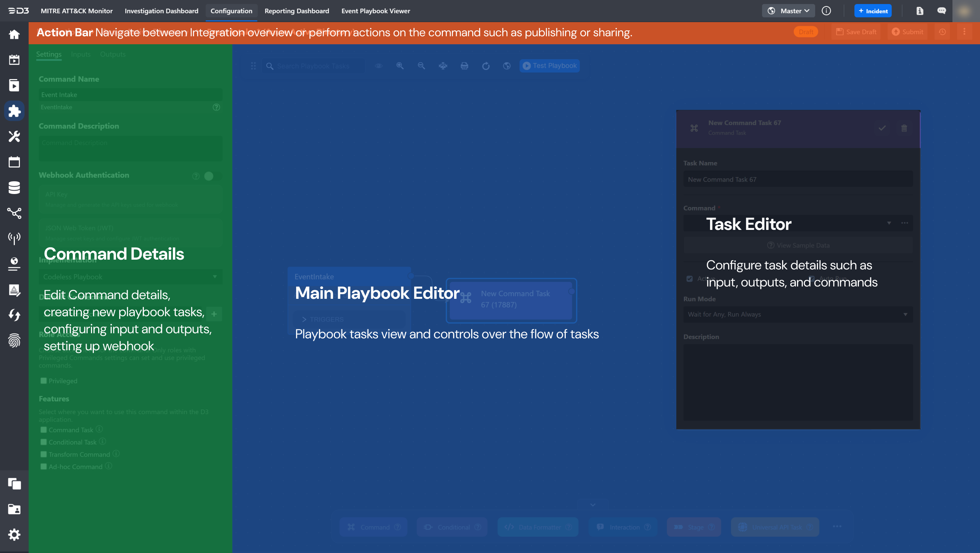
Task: Delete the task with the trash icon
Action: [x=904, y=128]
